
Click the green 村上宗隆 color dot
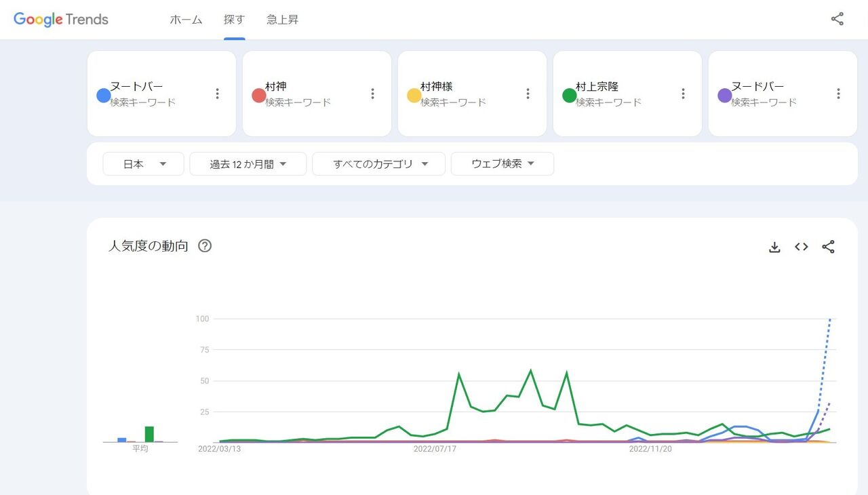point(570,96)
